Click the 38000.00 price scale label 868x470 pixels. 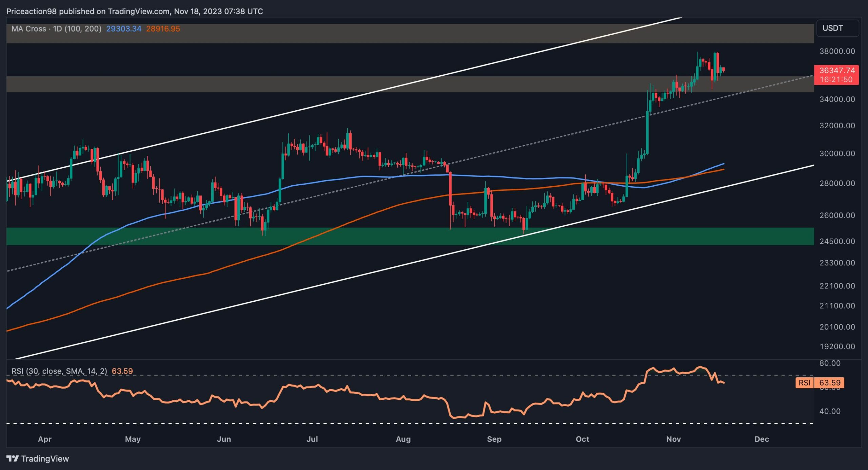(x=837, y=52)
